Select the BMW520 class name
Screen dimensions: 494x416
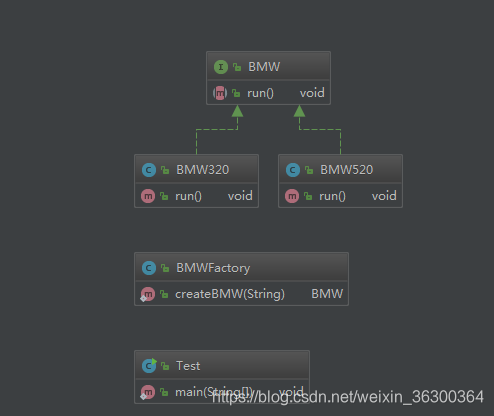pyautogui.click(x=347, y=170)
